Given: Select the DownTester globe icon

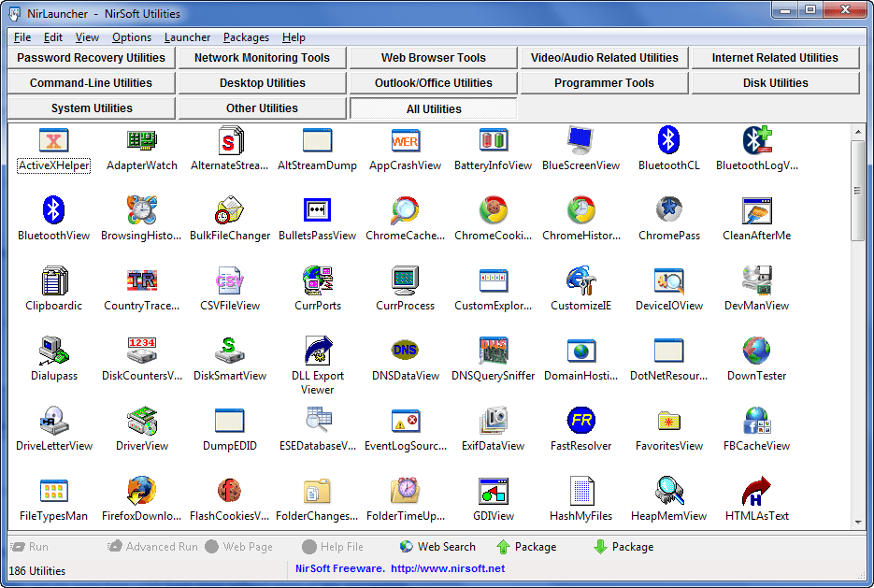Looking at the screenshot, I should pos(756,351).
